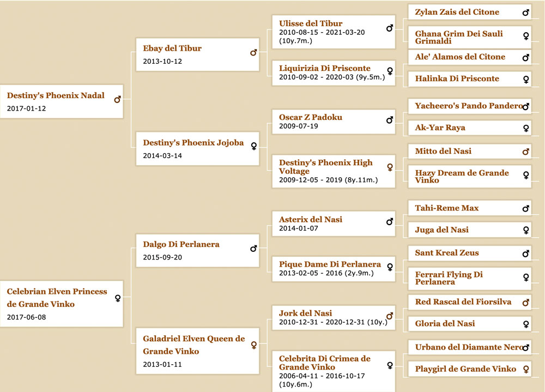Click male icon beside Dalgo Di Perlanera
Viewport: 545px width, 392px height.
254,249
